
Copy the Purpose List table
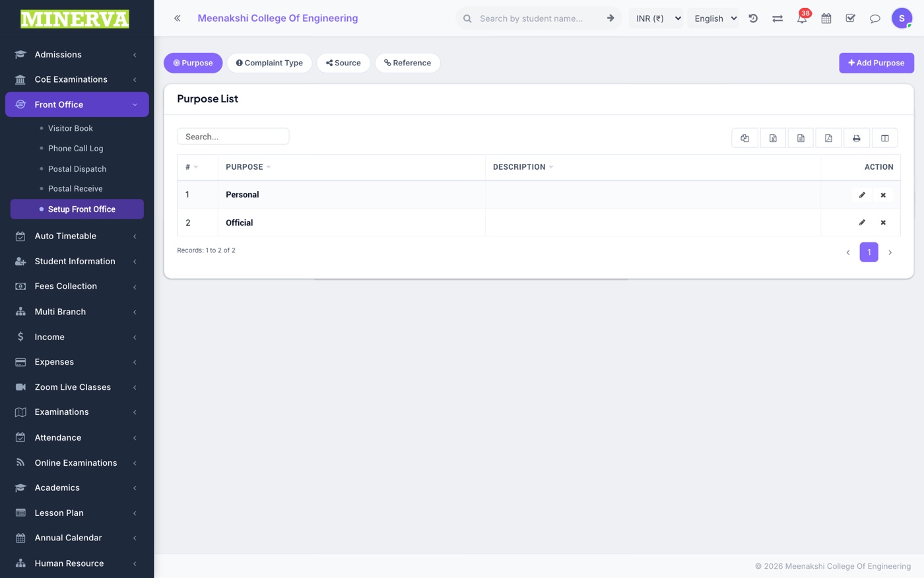[x=745, y=138]
